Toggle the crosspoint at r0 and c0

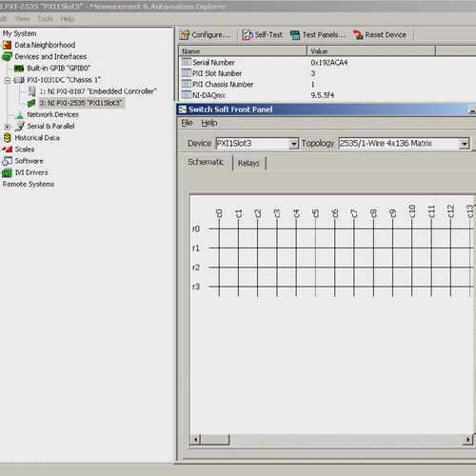[219, 228]
